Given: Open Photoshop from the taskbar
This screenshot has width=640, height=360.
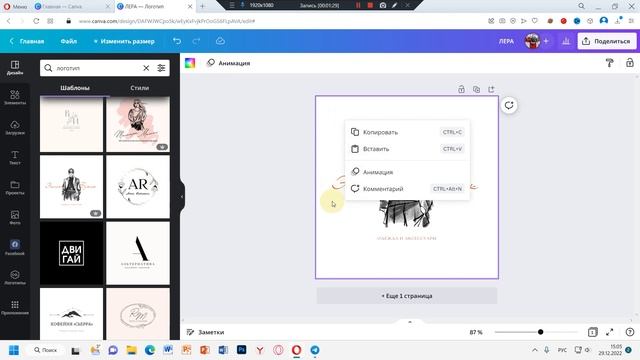Looking at the screenshot, I should pos(242,350).
